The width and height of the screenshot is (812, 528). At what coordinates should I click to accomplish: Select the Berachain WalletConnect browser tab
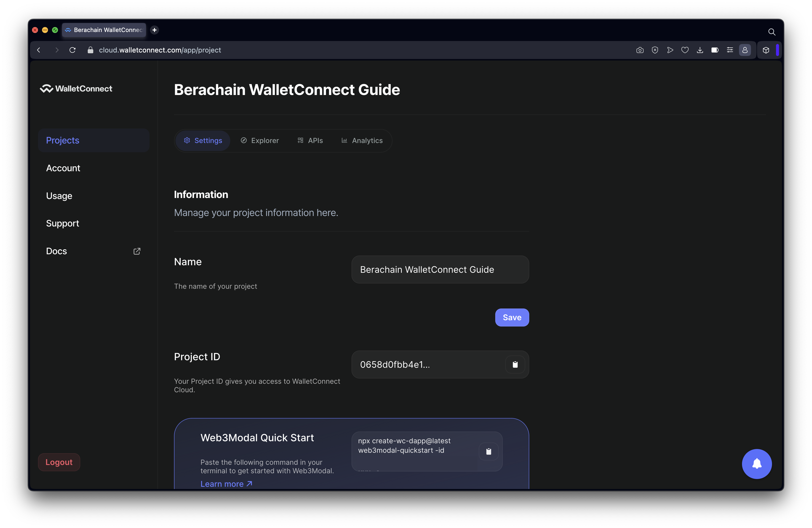(104, 30)
